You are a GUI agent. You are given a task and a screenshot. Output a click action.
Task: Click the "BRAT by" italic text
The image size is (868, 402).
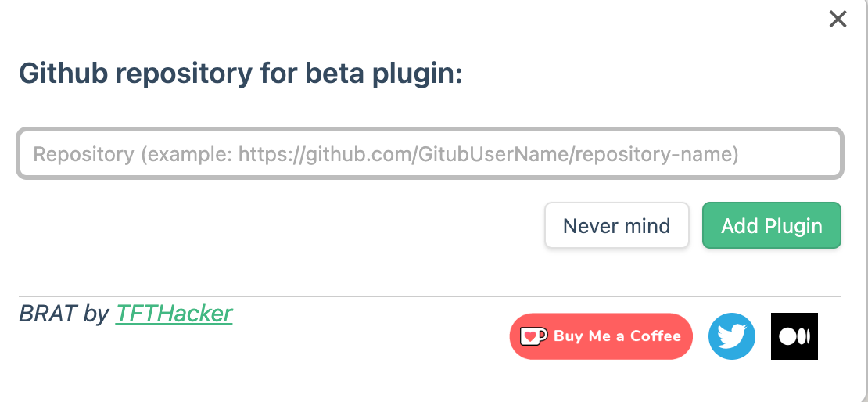64,314
